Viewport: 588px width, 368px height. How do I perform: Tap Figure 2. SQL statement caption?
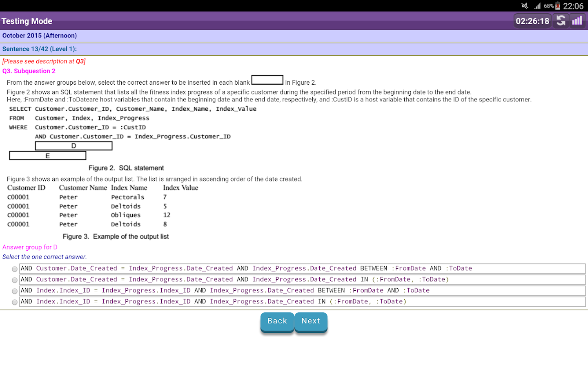coord(126,168)
